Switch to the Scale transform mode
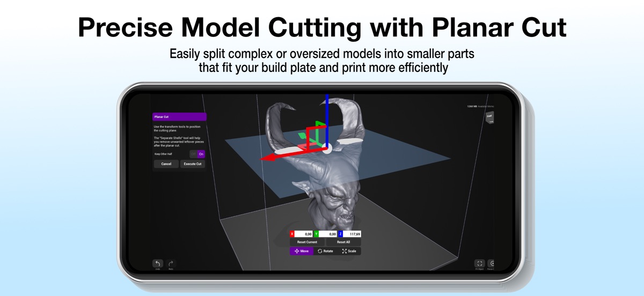 pos(349,251)
